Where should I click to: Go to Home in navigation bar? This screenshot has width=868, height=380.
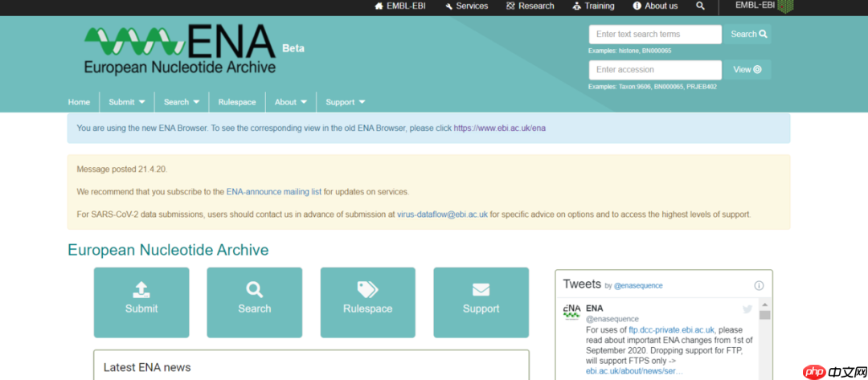[79, 102]
